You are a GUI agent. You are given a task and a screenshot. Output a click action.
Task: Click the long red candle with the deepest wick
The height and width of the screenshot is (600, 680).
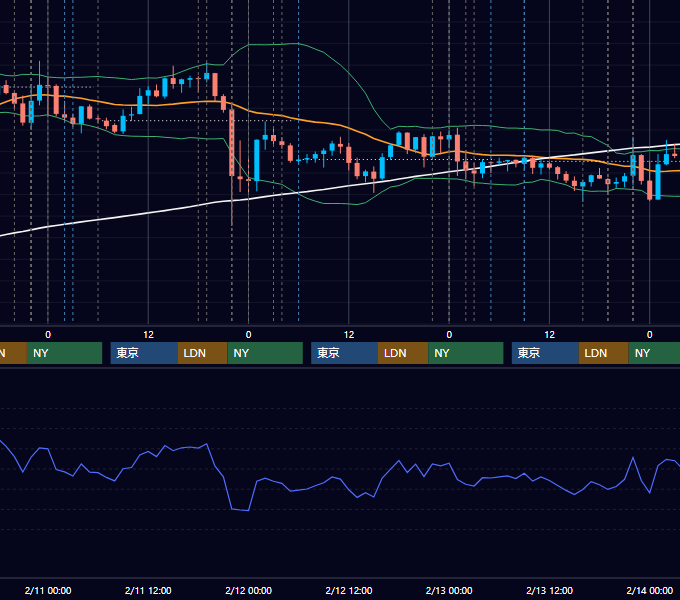[x=232, y=143]
